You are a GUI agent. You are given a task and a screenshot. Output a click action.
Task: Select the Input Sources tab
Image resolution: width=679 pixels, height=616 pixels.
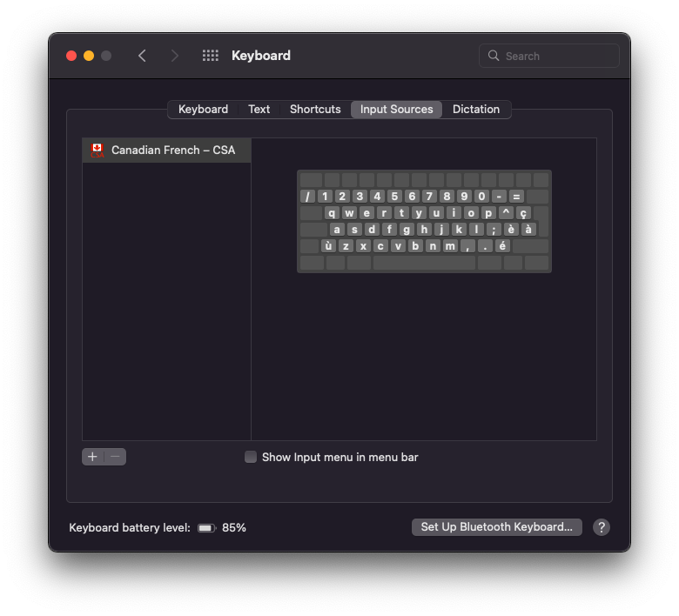(x=396, y=109)
